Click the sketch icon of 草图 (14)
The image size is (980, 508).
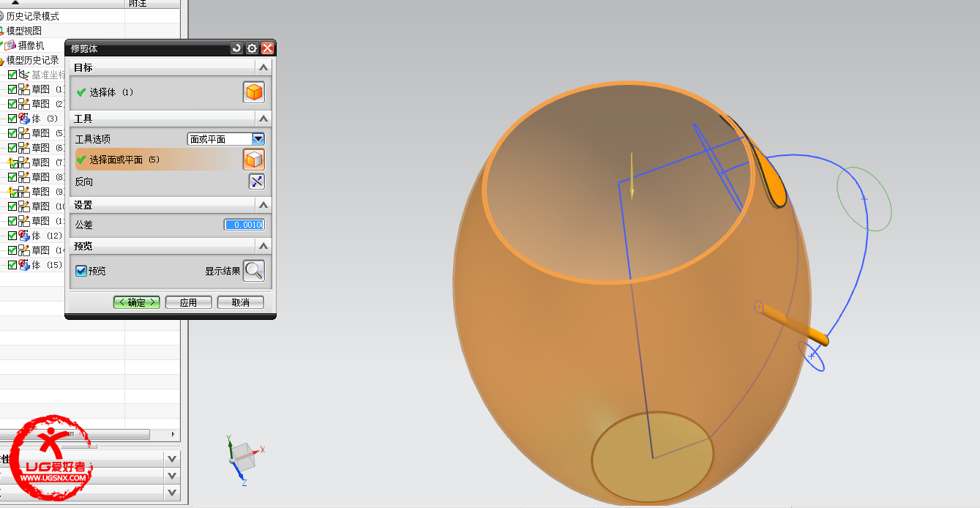[23, 250]
